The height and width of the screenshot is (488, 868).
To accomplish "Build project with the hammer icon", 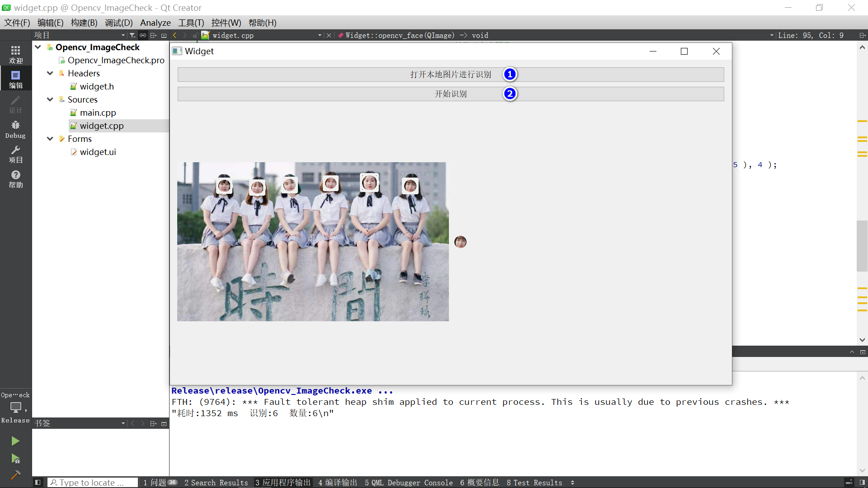I will (15, 475).
